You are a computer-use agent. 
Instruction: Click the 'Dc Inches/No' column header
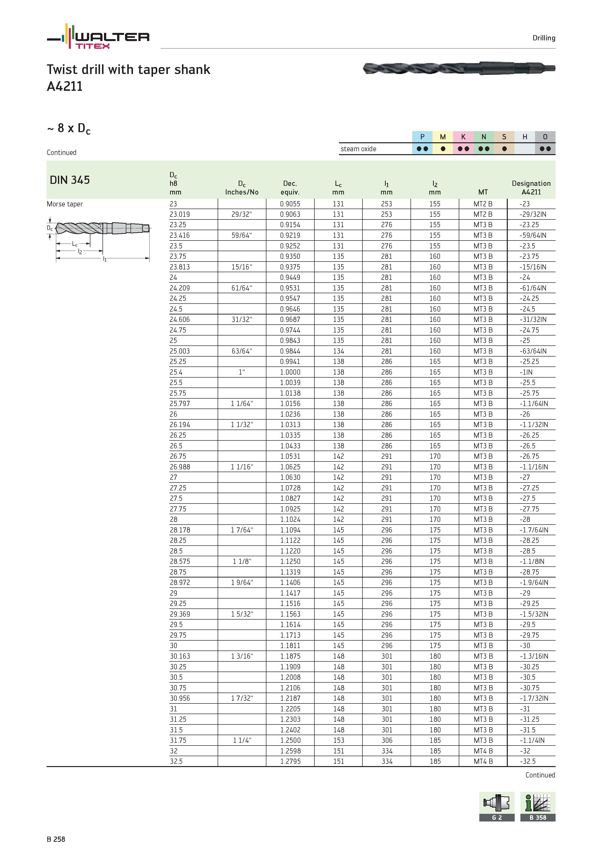242,188
